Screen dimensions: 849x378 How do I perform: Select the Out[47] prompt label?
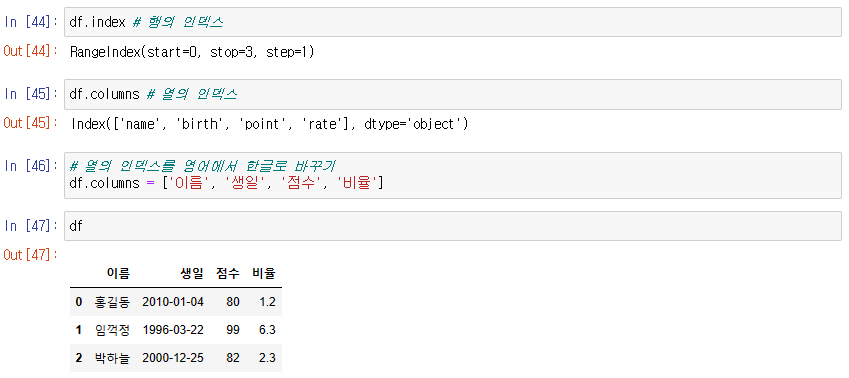(x=30, y=255)
